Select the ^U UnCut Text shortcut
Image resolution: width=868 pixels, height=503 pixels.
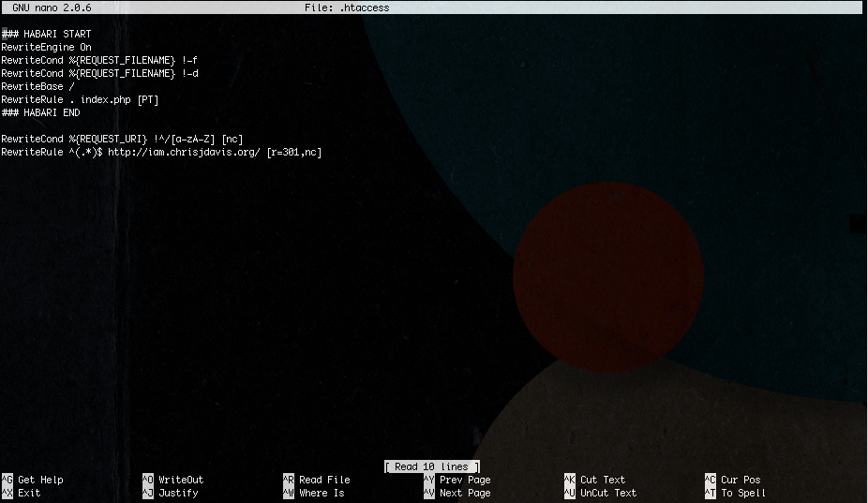(x=601, y=493)
